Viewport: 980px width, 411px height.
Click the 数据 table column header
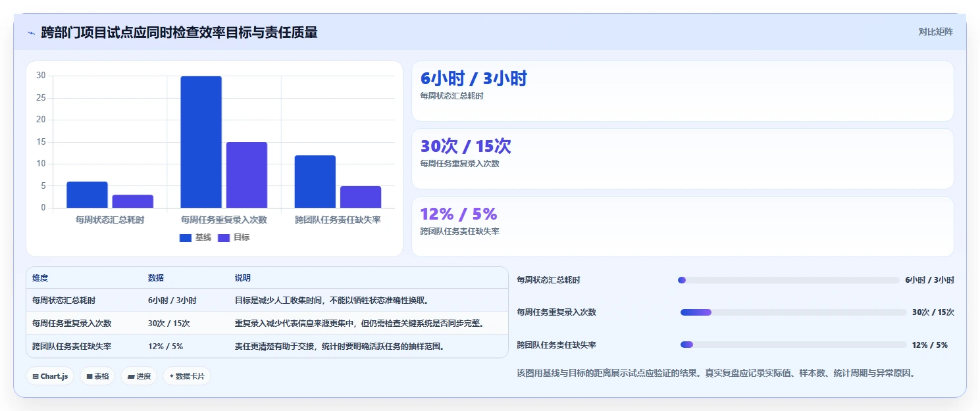[156, 278]
